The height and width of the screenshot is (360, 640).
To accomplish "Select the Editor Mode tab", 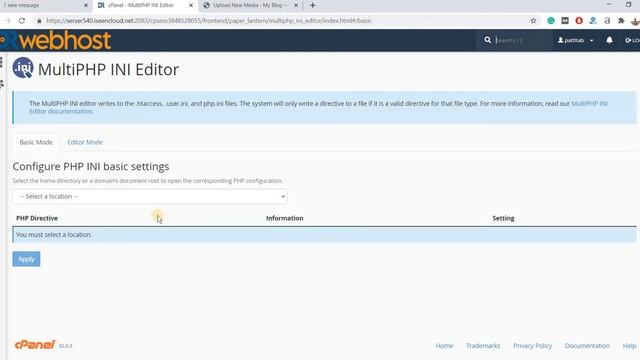I will click(x=85, y=142).
